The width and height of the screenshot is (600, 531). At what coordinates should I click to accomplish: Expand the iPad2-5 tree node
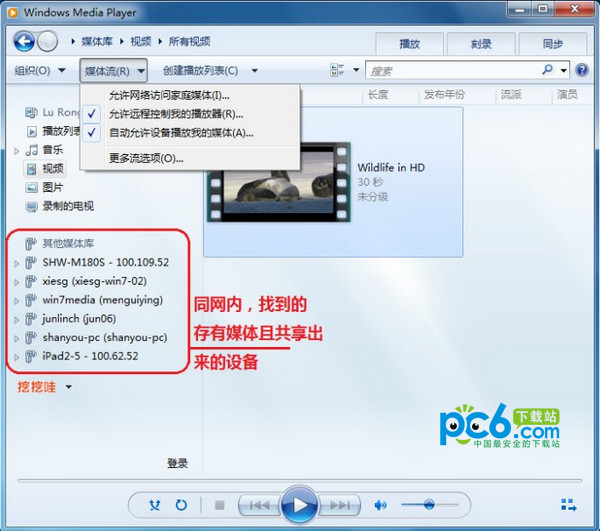tap(16, 357)
